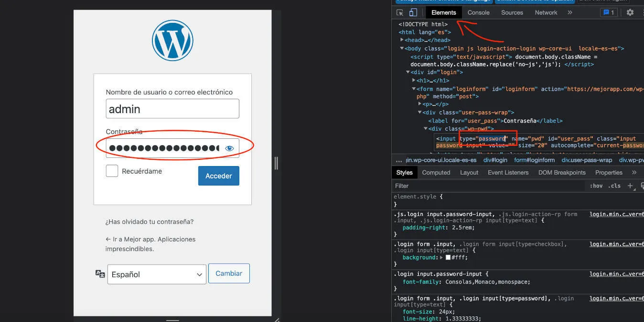Screen dimensions: 644x322
Task: Open more tools via the chevron icon
Action: tap(569, 12)
